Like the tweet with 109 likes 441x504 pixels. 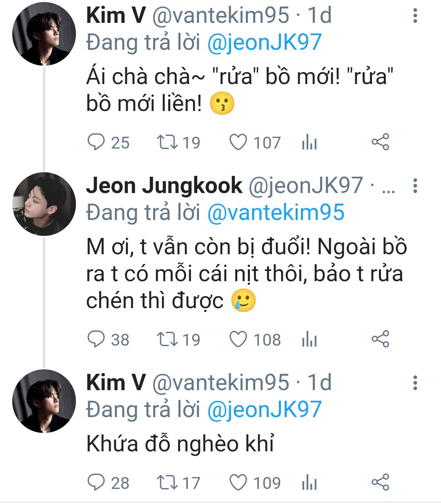click(238, 483)
